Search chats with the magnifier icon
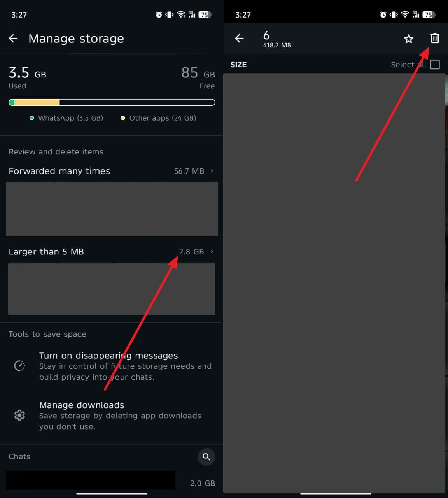Image resolution: width=448 pixels, height=498 pixels. [206, 456]
